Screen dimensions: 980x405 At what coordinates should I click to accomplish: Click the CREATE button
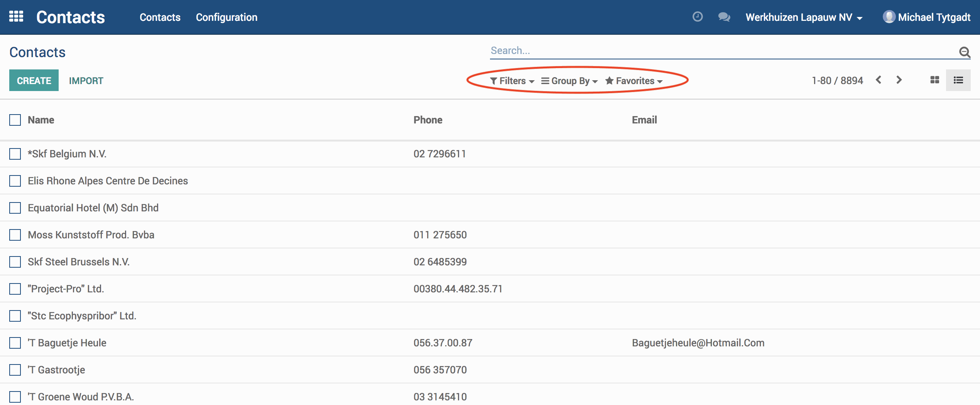click(34, 80)
